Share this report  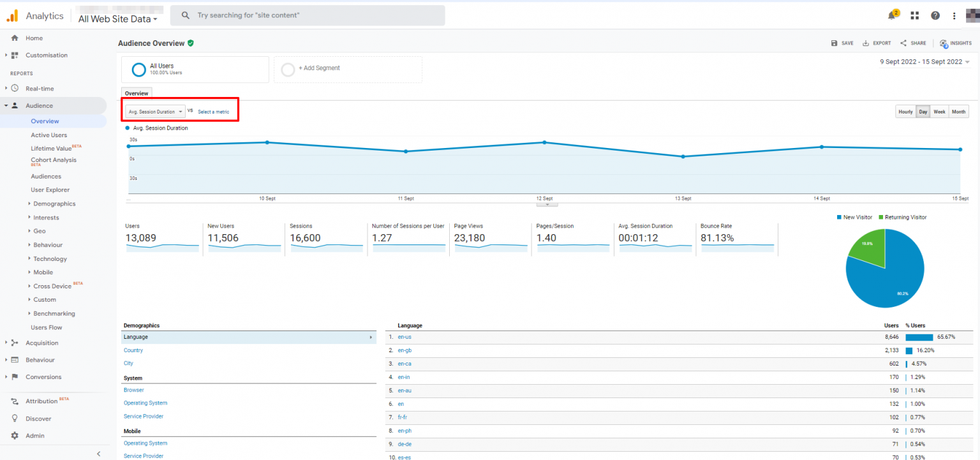[x=912, y=43]
